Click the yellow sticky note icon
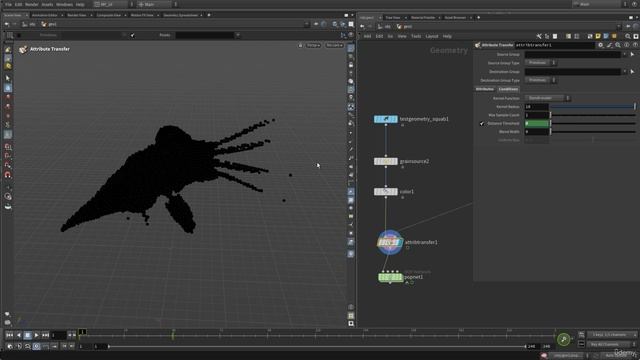This screenshot has height=360, width=640. coord(598,36)
